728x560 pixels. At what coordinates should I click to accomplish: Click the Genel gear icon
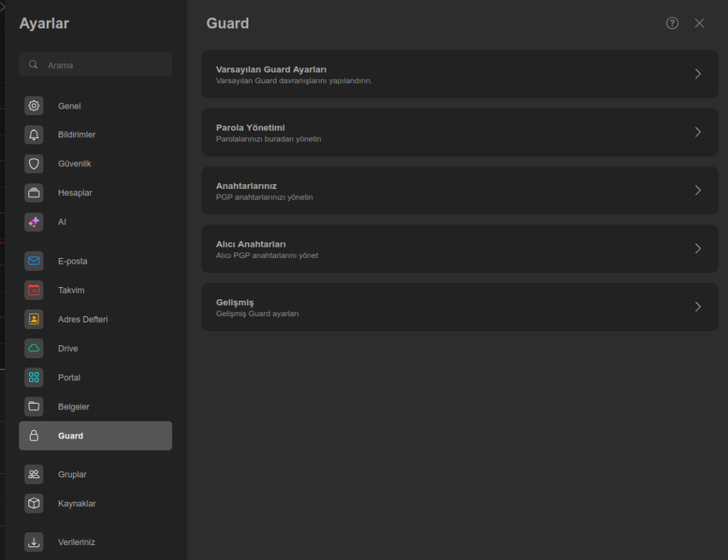(33, 106)
